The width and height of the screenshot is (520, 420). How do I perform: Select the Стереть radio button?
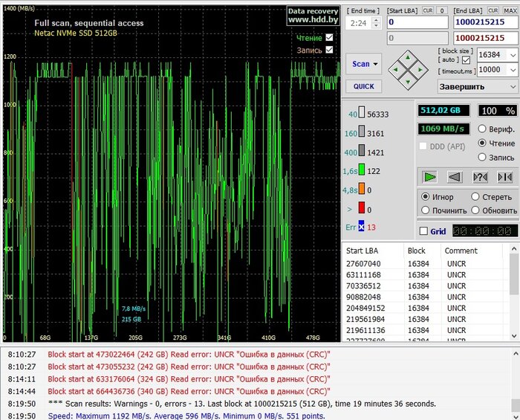coord(475,196)
